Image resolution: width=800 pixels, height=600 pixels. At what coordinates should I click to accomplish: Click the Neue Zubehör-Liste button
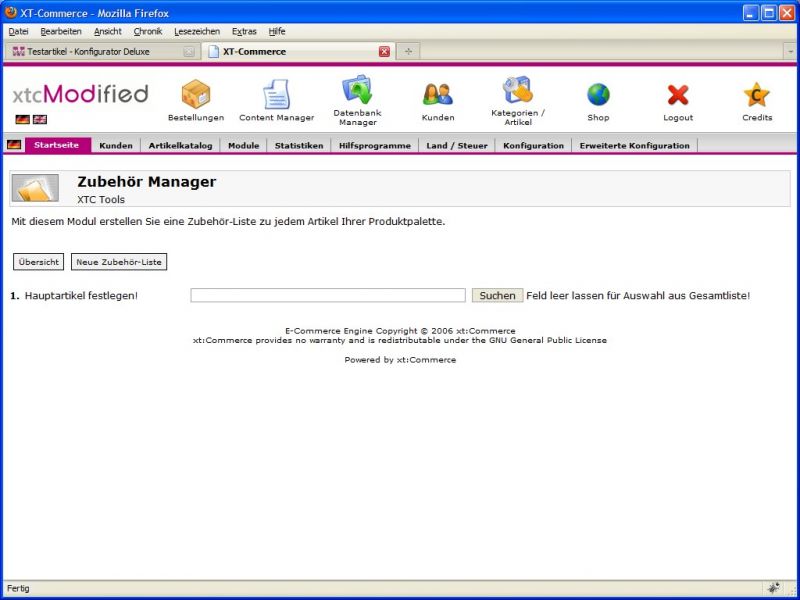pos(119,262)
